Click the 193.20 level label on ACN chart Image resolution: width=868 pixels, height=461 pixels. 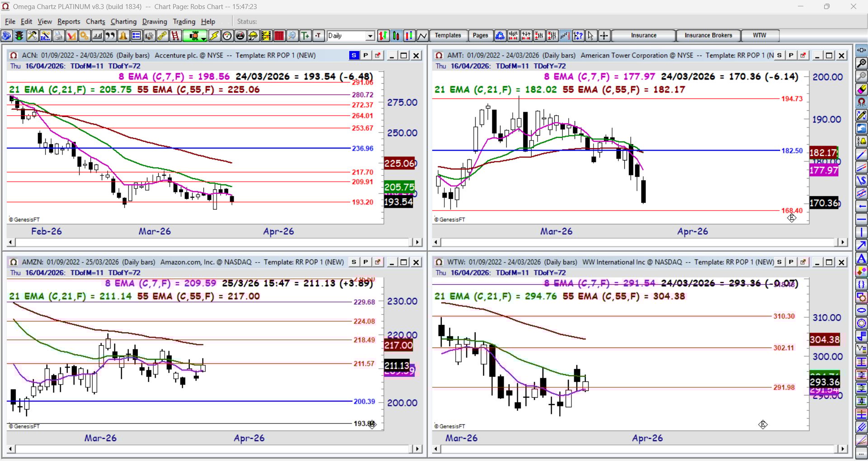363,202
